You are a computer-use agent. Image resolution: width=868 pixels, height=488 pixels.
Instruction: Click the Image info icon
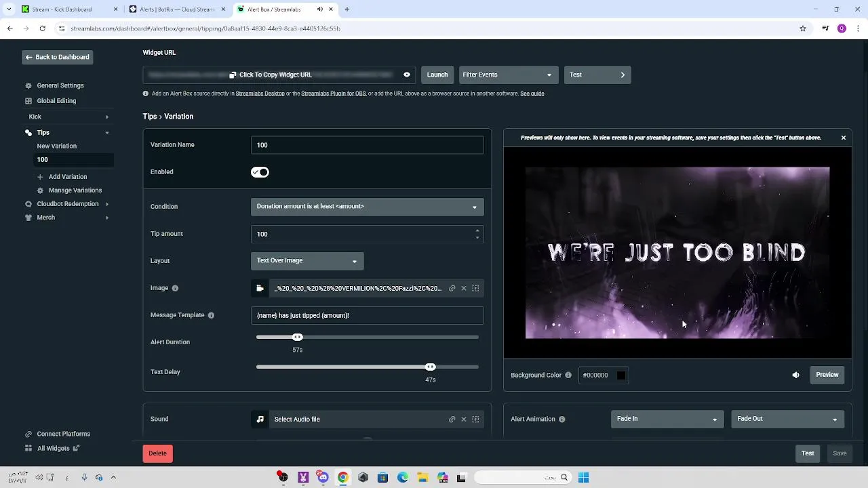175,288
